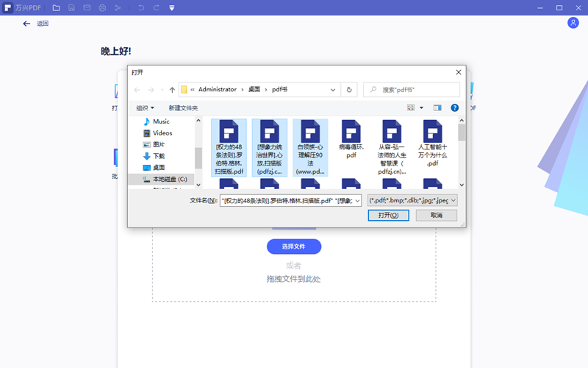The height and width of the screenshot is (368, 588).
Task: Click the open-folder icon in the title bar
Action: point(57,7)
